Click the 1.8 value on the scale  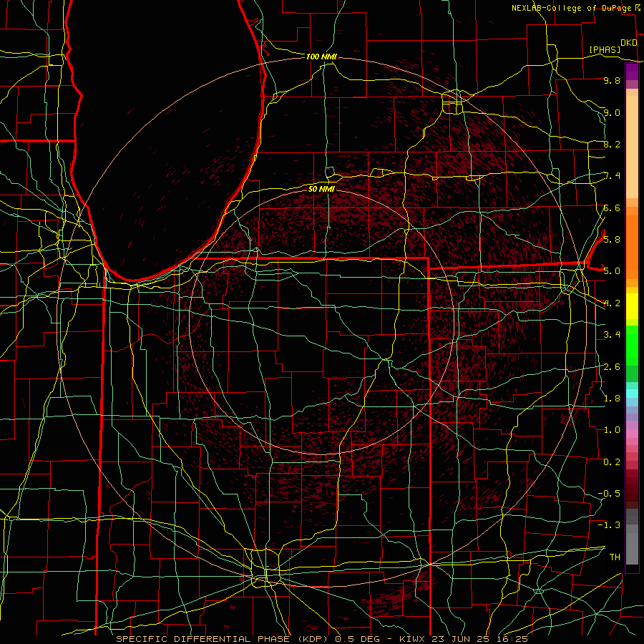click(x=612, y=399)
